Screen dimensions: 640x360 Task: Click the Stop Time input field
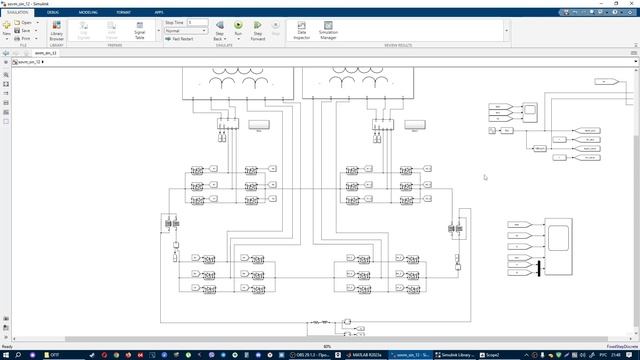tap(198, 22)
